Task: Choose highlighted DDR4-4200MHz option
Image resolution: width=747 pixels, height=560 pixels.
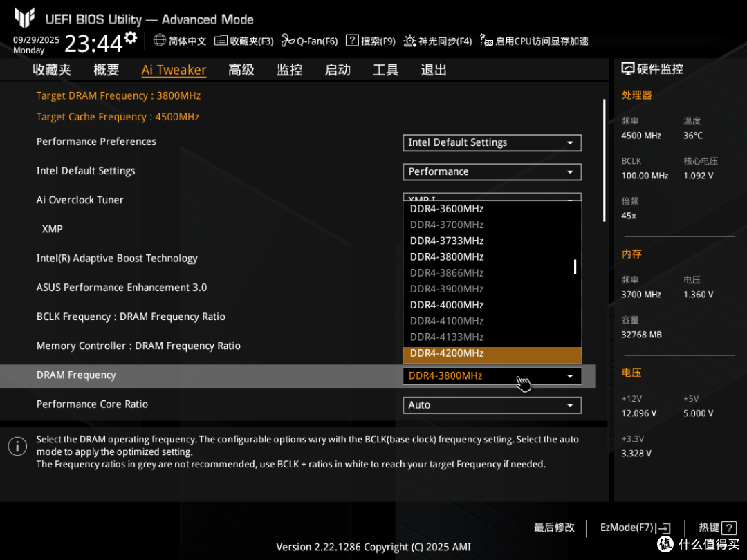Action: (x=492, y=353)
